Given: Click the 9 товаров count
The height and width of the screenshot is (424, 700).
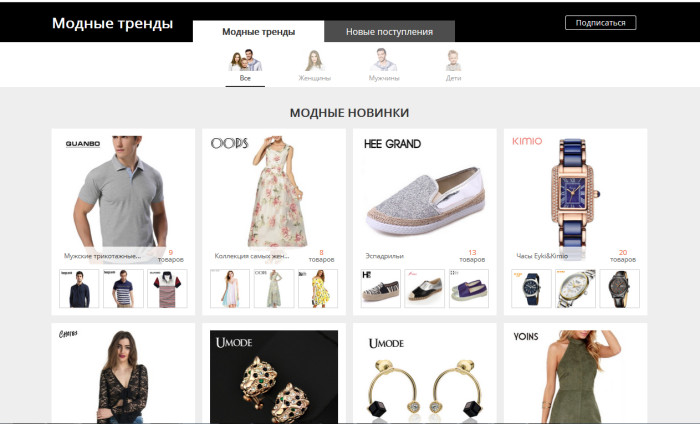Looking at the screenshot, I should (x=171, y=256).
